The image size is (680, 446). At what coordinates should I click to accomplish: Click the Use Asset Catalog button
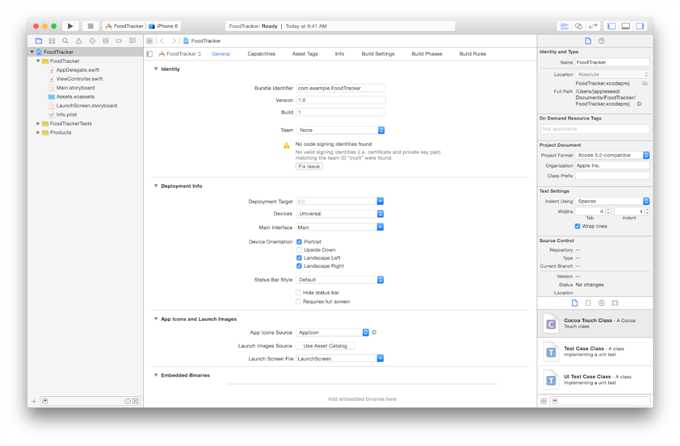pyautogui.click(x=325, y=346)
